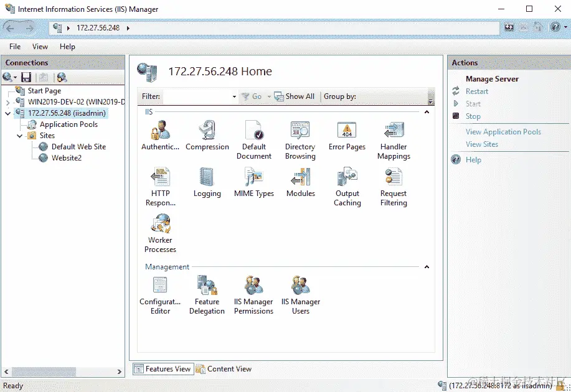Switch to Features View tab
This screenshot has height=392, width=571.
[163, 369]
